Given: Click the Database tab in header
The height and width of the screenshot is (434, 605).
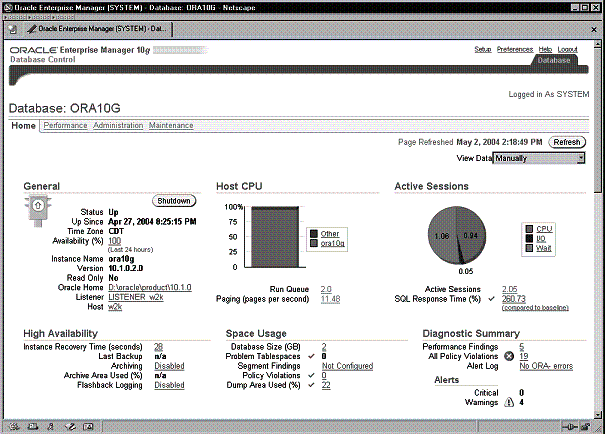Looking at the screenshot, I should 554,60.
